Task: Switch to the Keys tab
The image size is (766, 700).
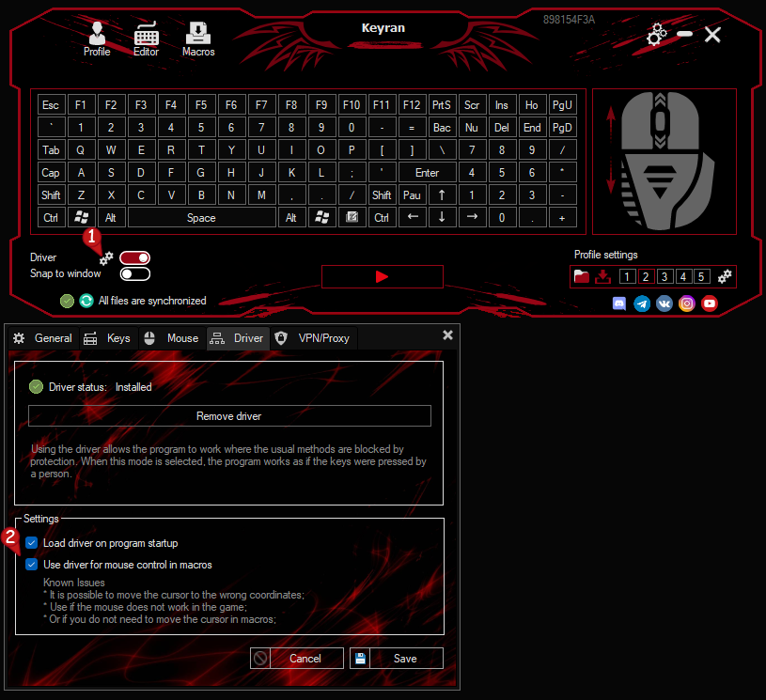Action: 108,338
